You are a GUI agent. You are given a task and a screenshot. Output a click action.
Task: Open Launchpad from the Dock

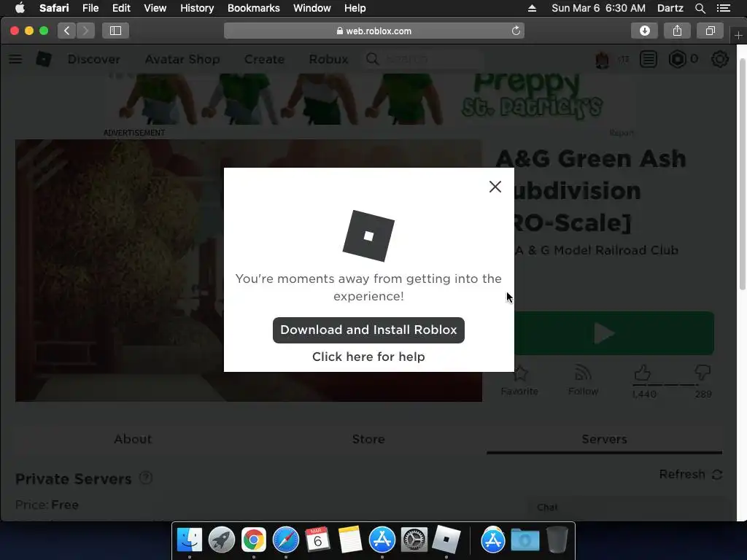click(222, 540)
